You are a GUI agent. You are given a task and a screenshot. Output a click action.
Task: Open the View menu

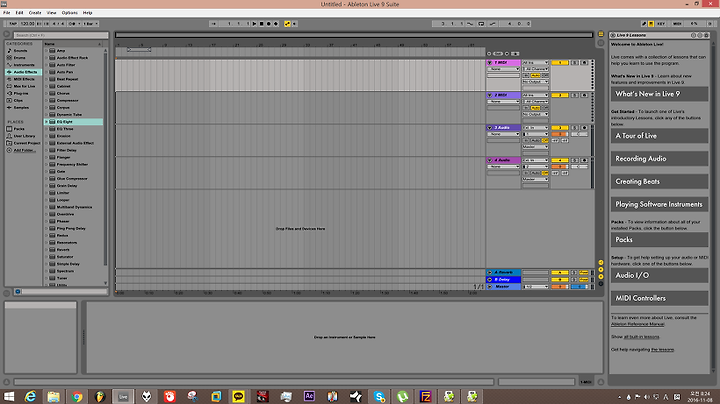[51, 13]
